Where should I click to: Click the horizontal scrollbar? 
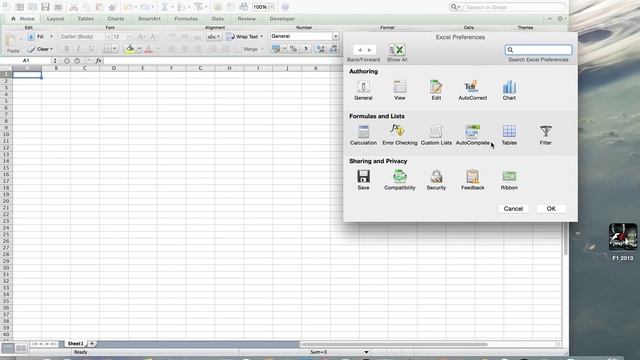click(394, 344)
